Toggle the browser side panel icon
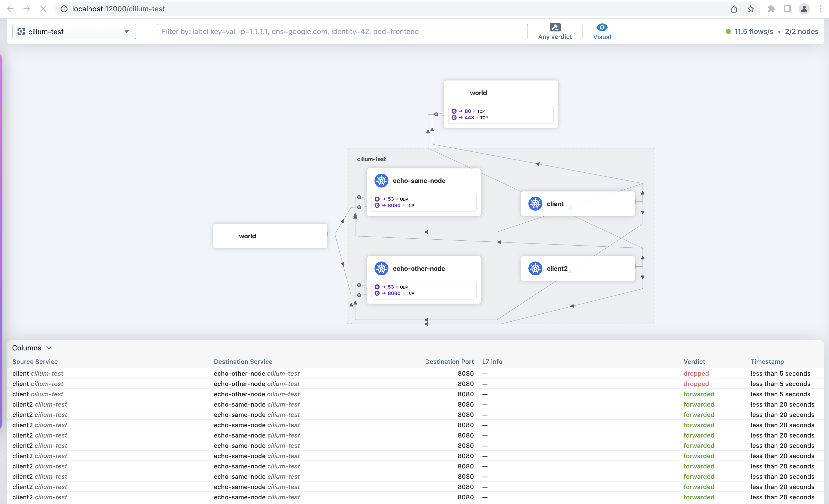Screen dimensions: 829x504 (x=787, y=9)
